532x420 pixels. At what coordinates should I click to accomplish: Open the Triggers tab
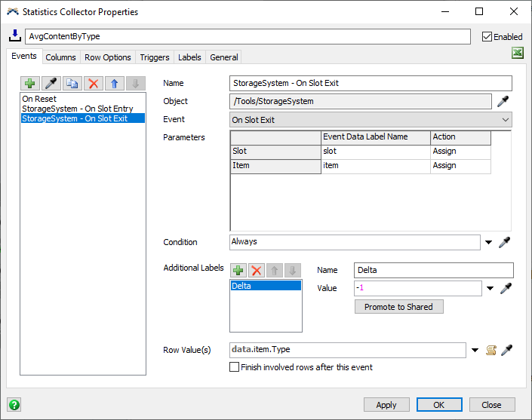click(x=154, y=57)
